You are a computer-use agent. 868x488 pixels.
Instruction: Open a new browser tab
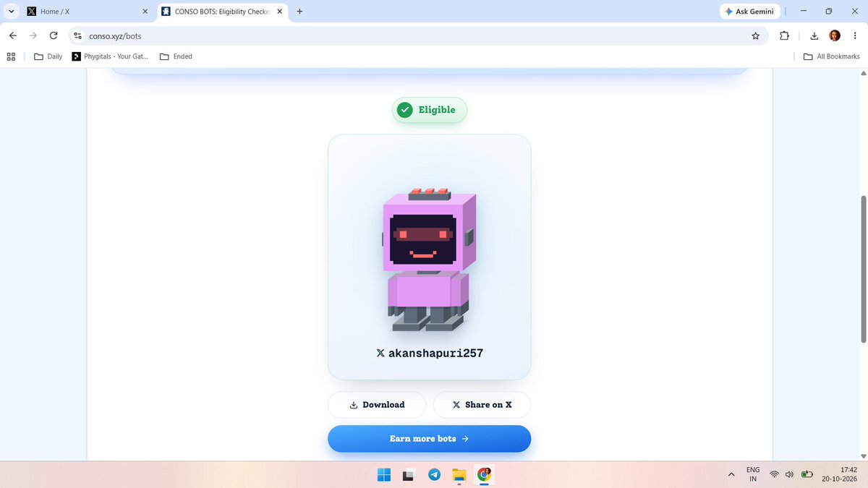click(299, 12)
